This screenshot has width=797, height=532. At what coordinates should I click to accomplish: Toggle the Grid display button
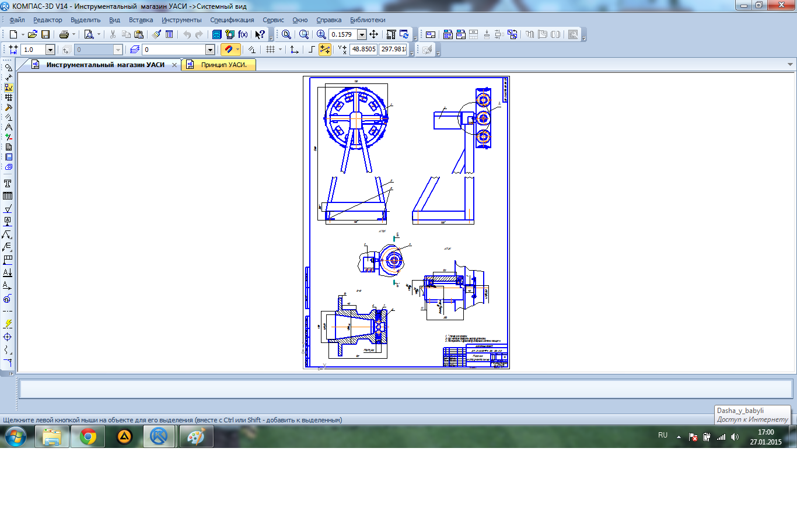pos(270,50)
